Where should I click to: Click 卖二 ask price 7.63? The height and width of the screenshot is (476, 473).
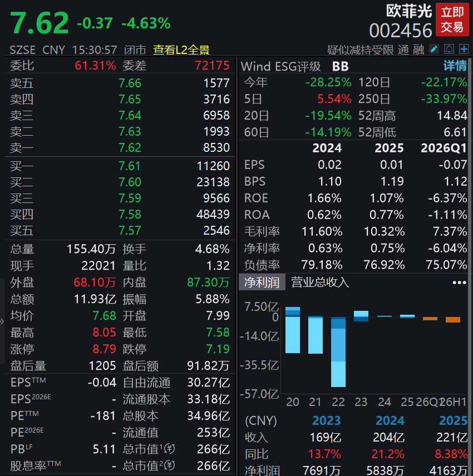pos(130,131)
